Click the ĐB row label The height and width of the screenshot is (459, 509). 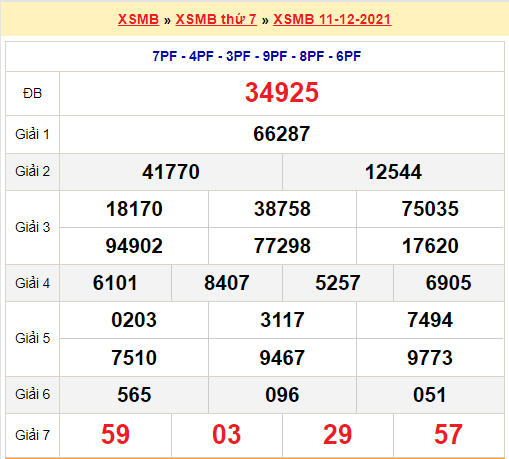[32, 93]
